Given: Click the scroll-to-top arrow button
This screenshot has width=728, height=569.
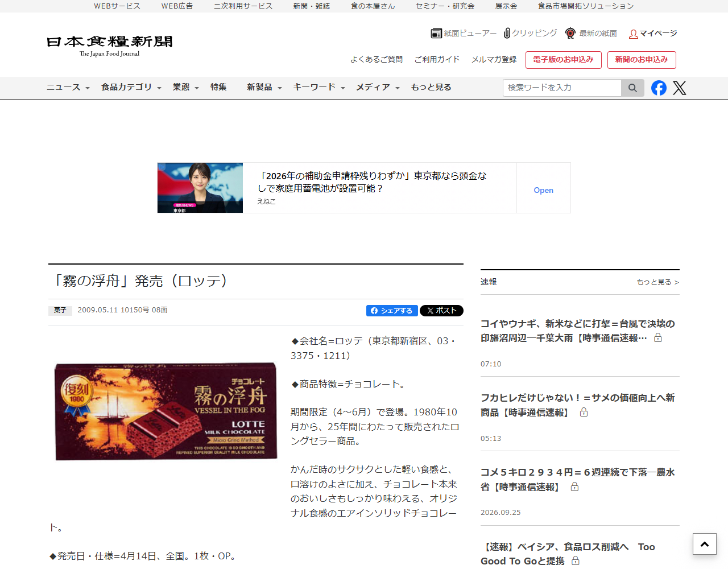Looking at the screenshot, I should coord(704,544).
